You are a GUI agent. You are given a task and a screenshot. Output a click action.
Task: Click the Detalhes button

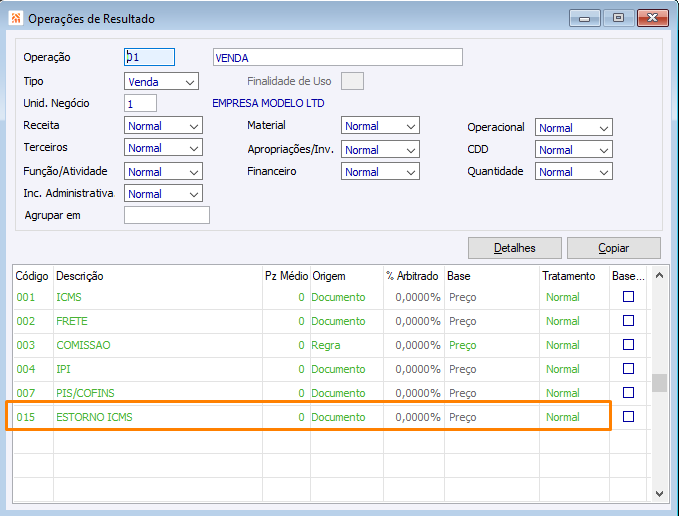pos(514,248)
